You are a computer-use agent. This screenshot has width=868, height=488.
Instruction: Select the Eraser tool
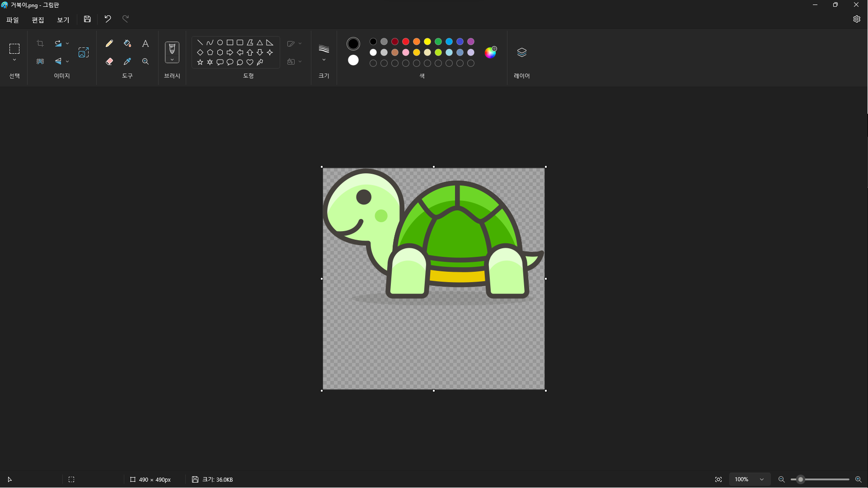click(x=109, y=61)
